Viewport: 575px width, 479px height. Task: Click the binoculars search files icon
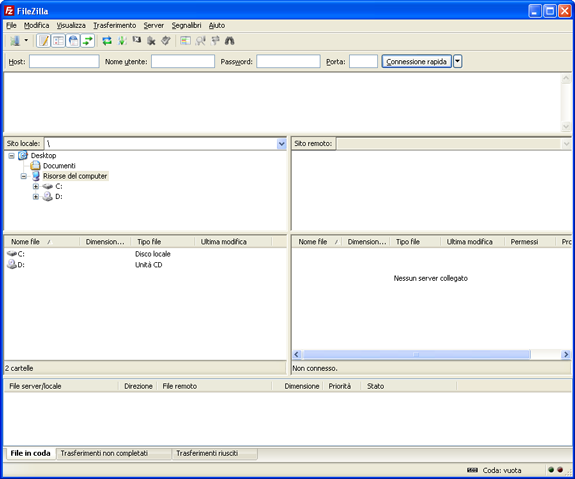pyautogui.click(x=230, y=41)
